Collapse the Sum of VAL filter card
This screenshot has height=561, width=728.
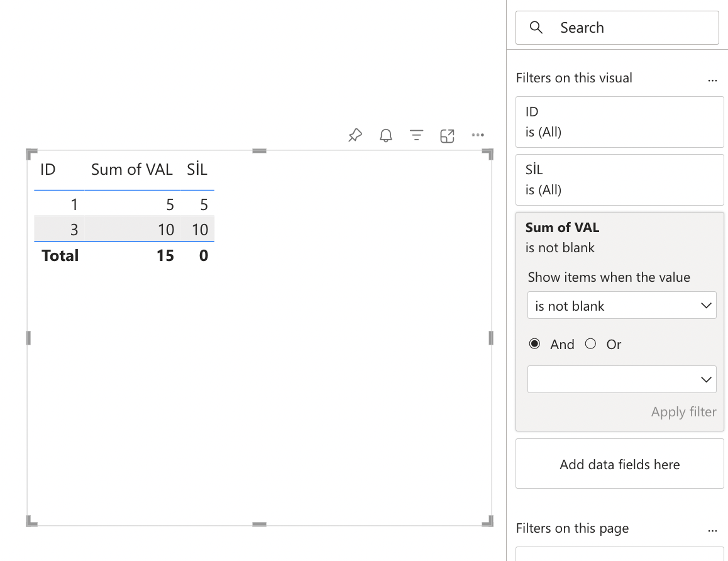pos(619,237)
